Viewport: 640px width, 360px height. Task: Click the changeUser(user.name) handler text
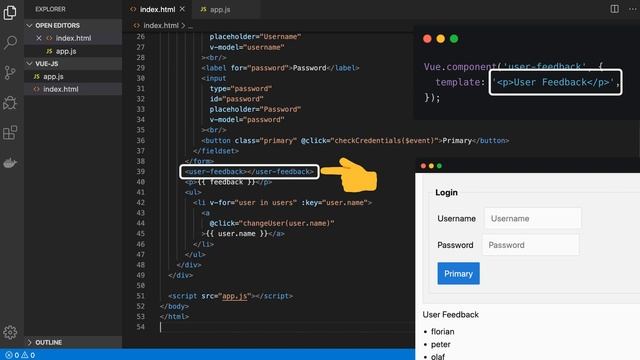click(287, 223)
